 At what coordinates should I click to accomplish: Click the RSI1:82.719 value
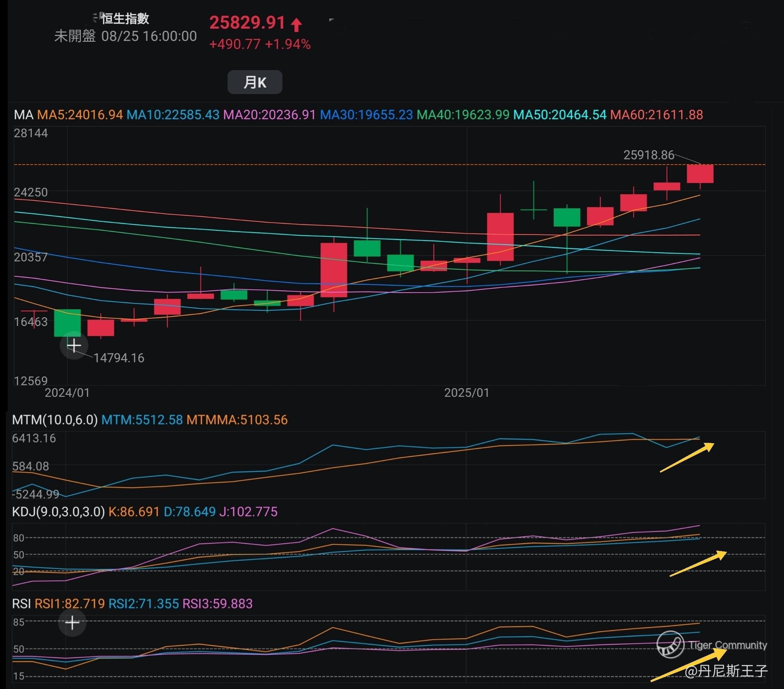[x=69, y=604]
